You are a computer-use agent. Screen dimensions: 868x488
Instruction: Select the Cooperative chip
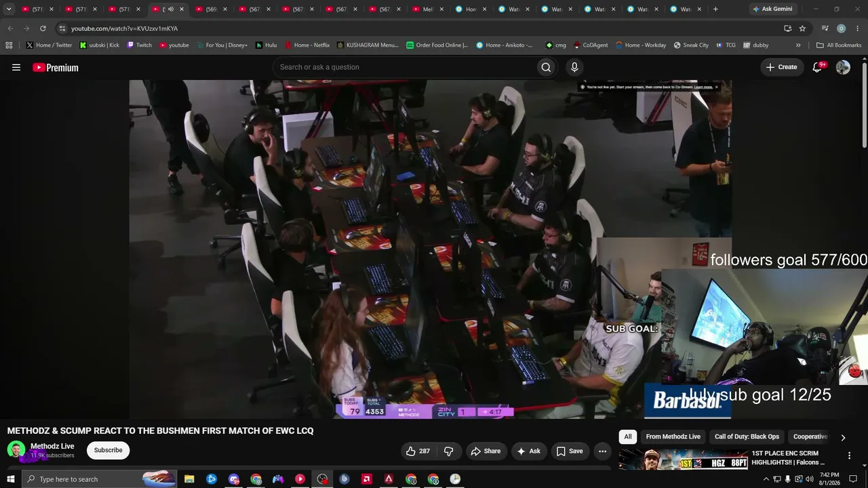(x=810, y=437)
